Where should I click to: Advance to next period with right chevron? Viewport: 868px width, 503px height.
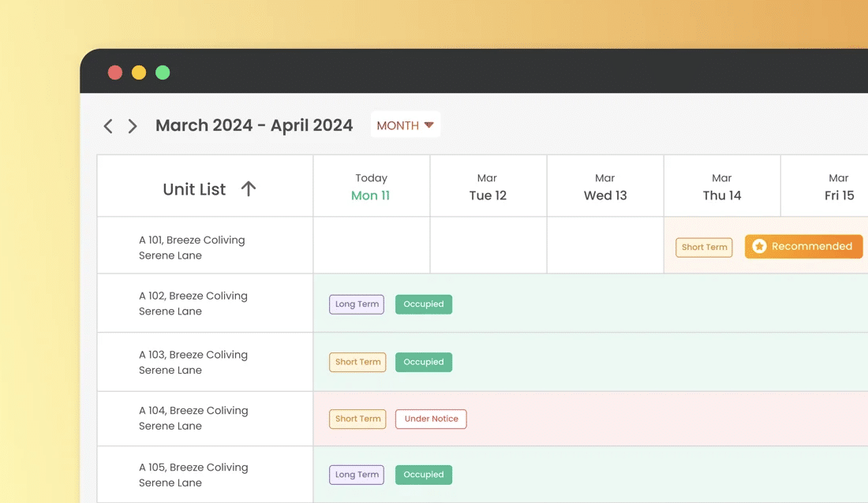coord(133,126)
